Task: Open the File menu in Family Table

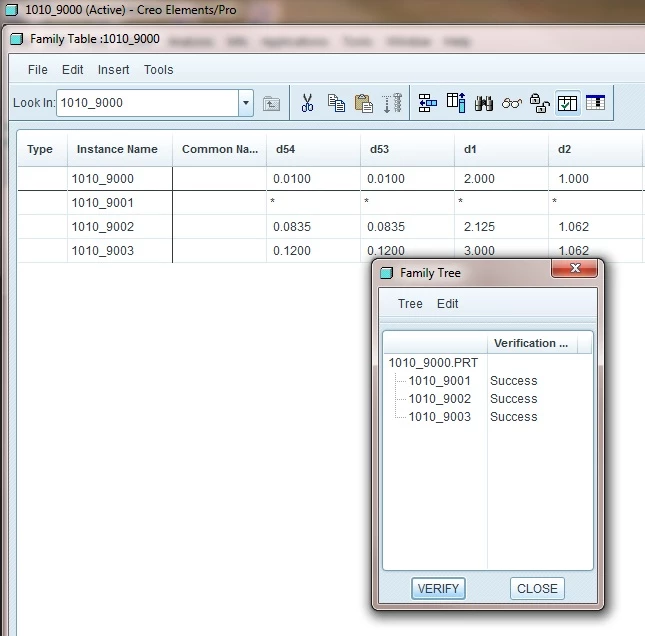Action: tap(37, 70)
